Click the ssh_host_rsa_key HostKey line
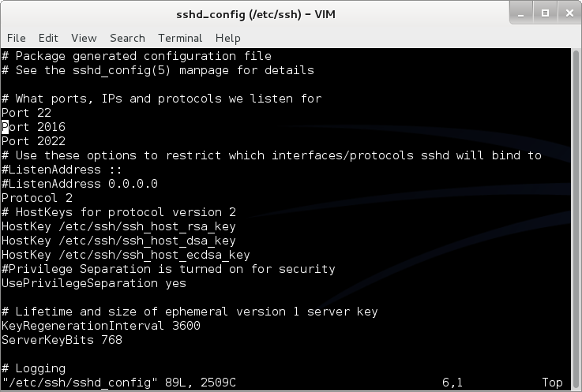582x392 pixels. point(118,226)
